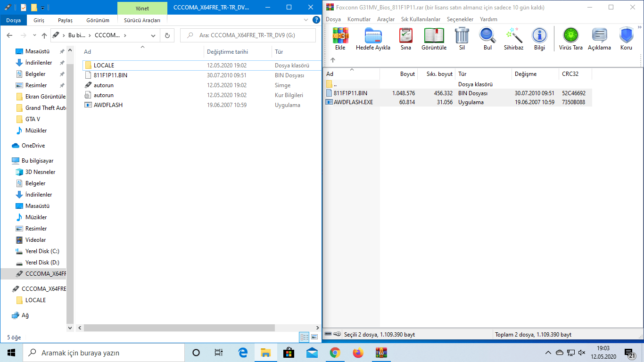Run the Sına test archive tool
The height and width of the screenshot is (362, 644).
(405, 39)
